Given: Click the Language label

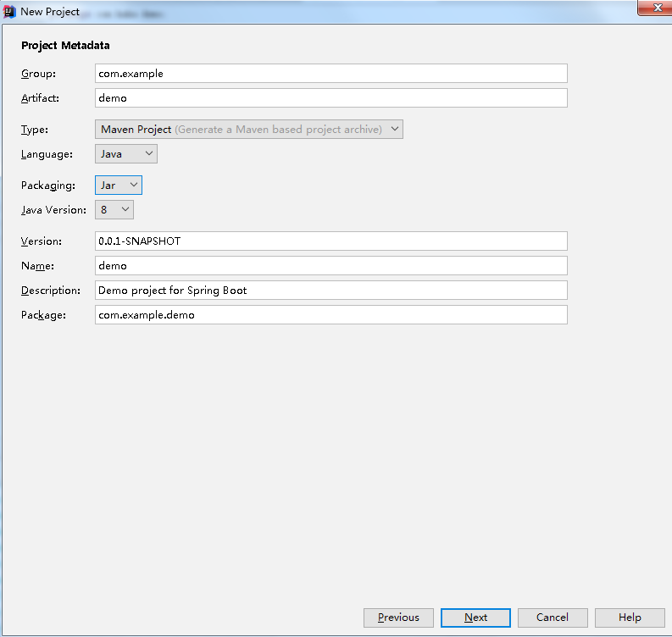Looking at the screenshot, I should point(47,154).
